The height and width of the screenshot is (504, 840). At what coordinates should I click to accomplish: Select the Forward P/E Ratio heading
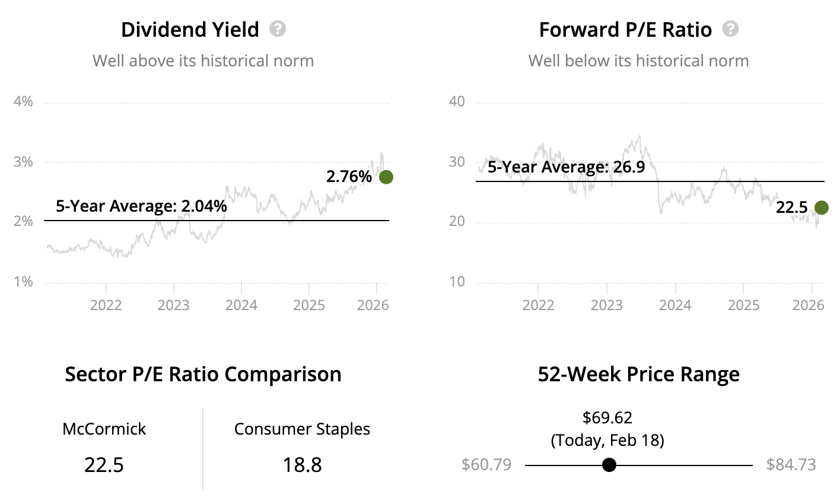pyautogui.click(x=625, y=30)
